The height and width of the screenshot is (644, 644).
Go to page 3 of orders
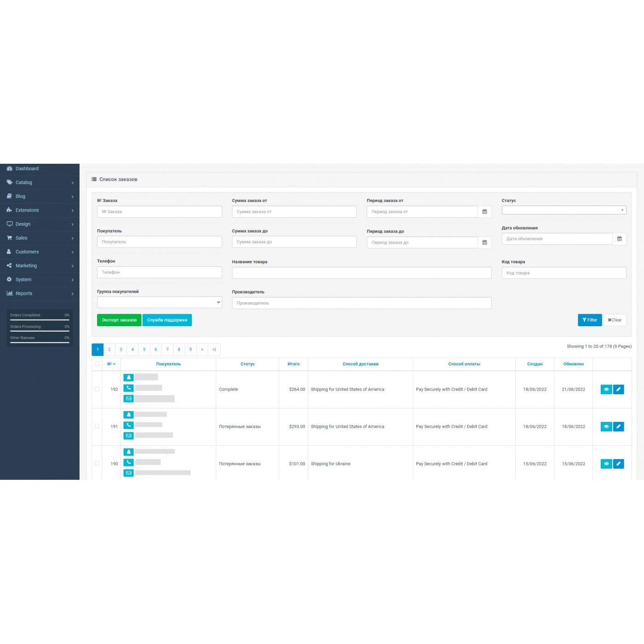click(x=121, y=350)
